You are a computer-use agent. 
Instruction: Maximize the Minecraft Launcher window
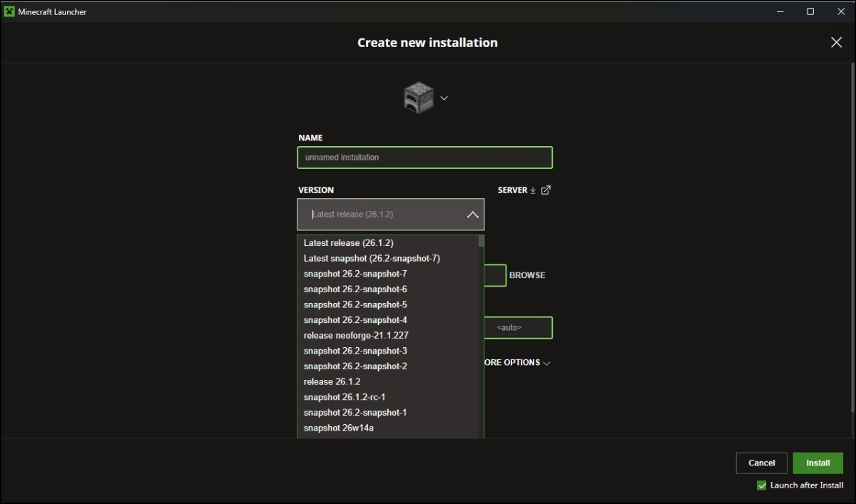pos(810,11)
